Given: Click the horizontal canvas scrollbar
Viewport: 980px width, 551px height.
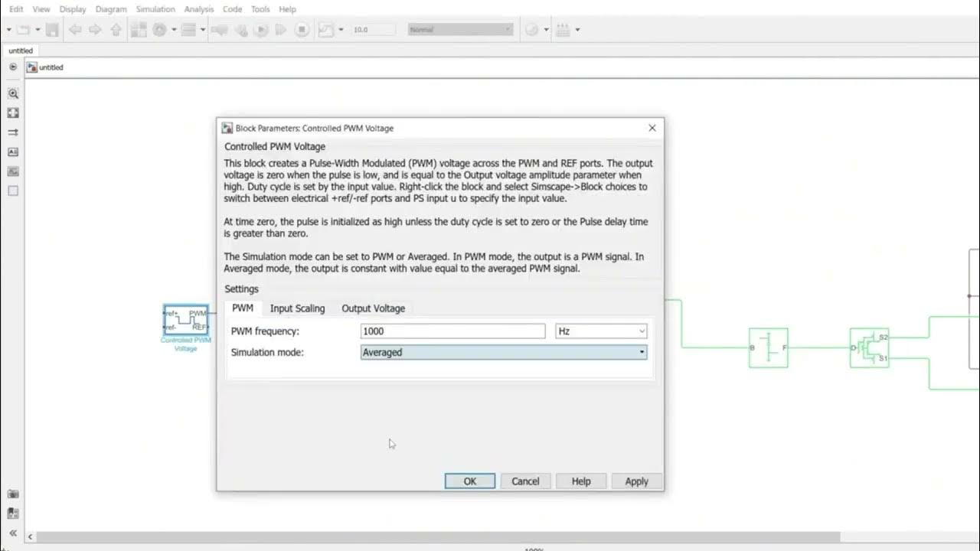Looking at the screenshot, I should click(x=438, y=537).
